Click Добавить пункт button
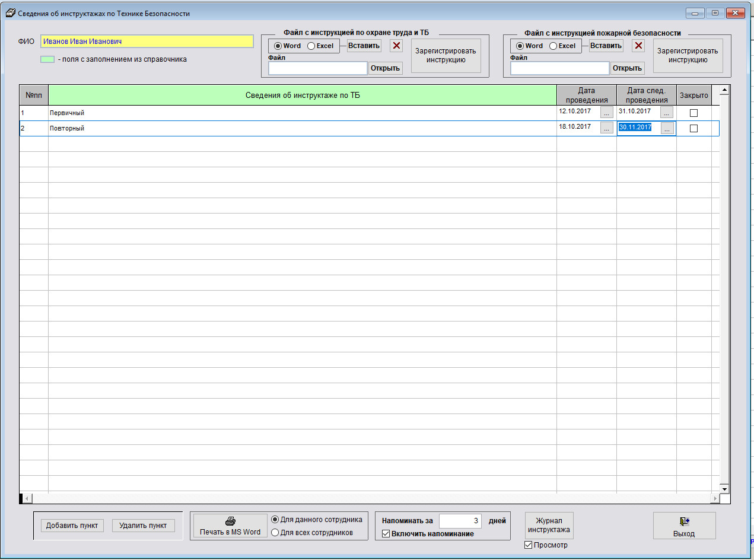Image resolution: width=754 pixels, height=560 pixels. (72, 526)
